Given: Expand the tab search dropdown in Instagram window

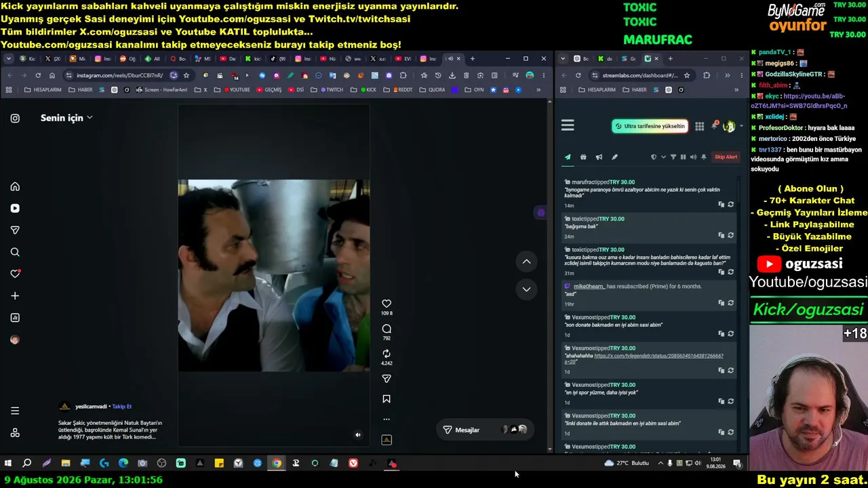Looking at the screenshot, I should coord(9,59).
